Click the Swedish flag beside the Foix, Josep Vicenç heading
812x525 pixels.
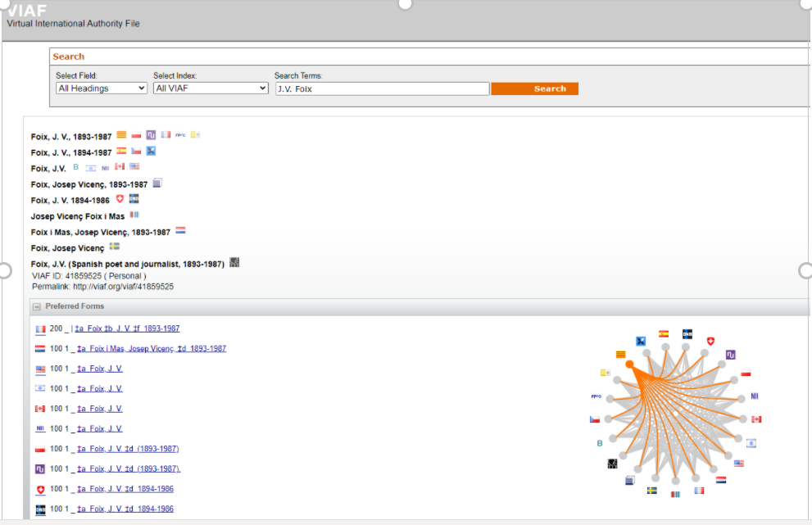115,247
